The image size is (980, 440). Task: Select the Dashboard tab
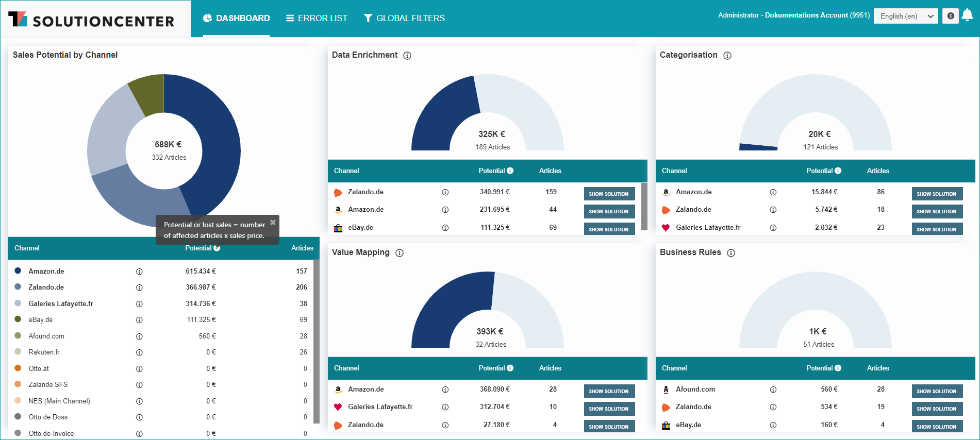(236, 18)
